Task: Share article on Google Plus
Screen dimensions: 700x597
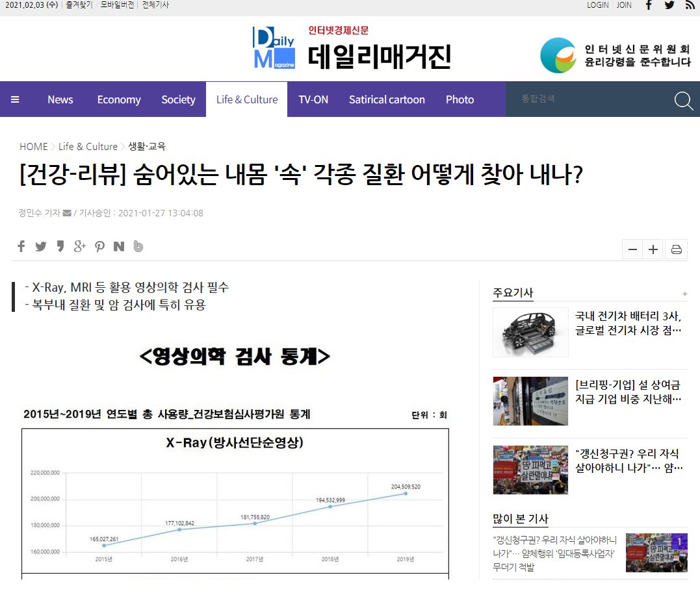Action: [79, 246]
